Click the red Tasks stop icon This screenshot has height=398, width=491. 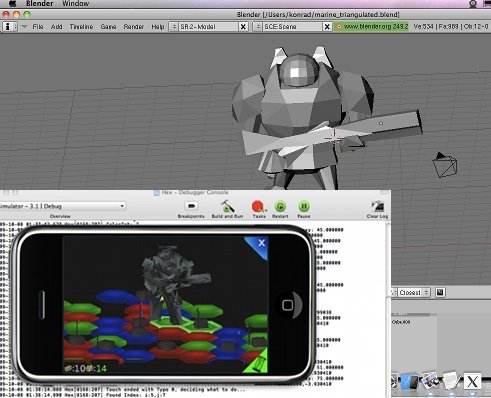258,207
